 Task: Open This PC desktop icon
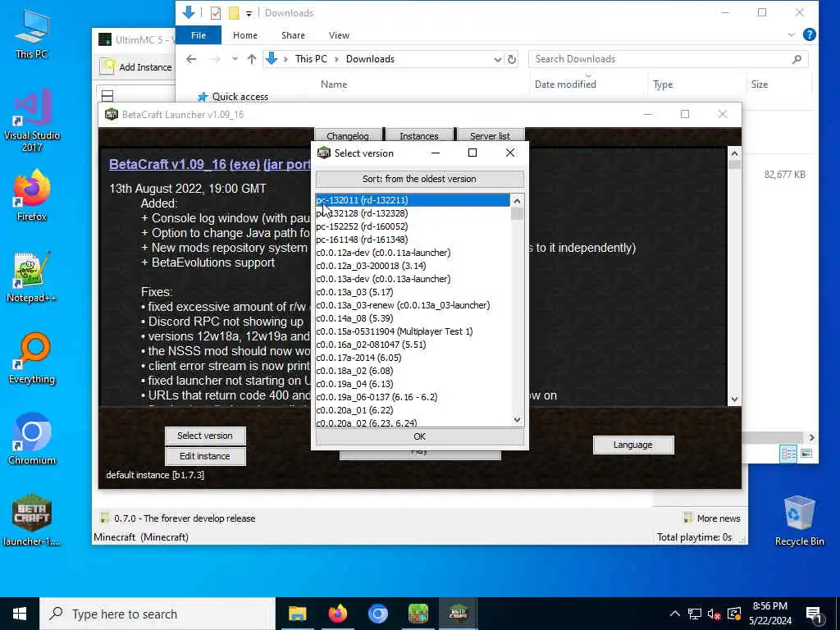click(32, 33)
